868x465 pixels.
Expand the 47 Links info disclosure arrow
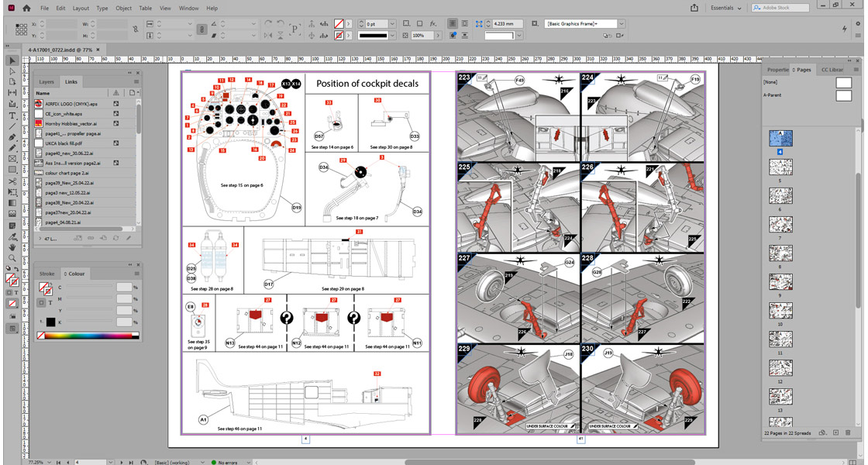40,239
